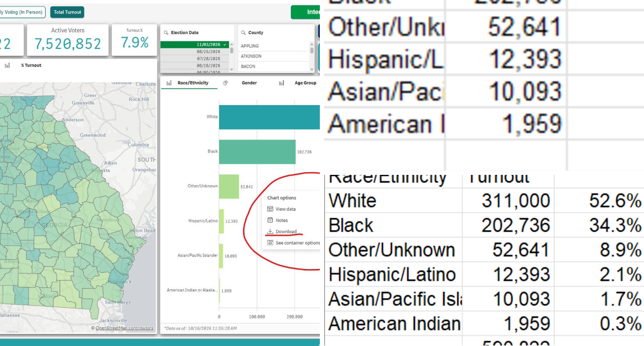Select the 52.6% cell in the spreadsheet
Screen dimensions: 644x346
pyautogui.click(x=599, y=201)
